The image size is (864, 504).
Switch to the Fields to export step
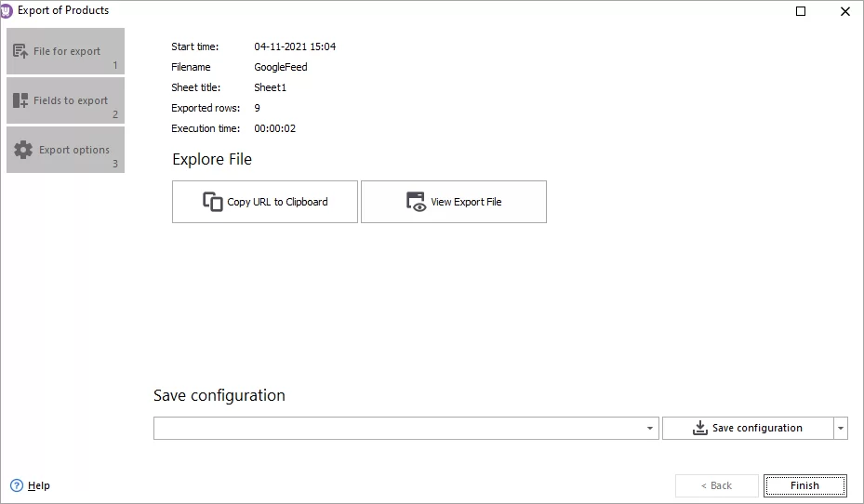tap(71, 100)
